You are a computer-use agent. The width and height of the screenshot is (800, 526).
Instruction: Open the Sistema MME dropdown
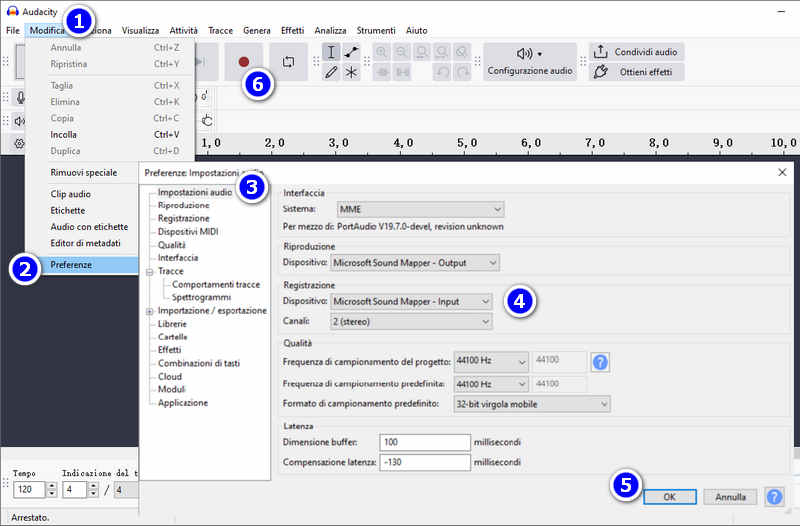(420, 209)
